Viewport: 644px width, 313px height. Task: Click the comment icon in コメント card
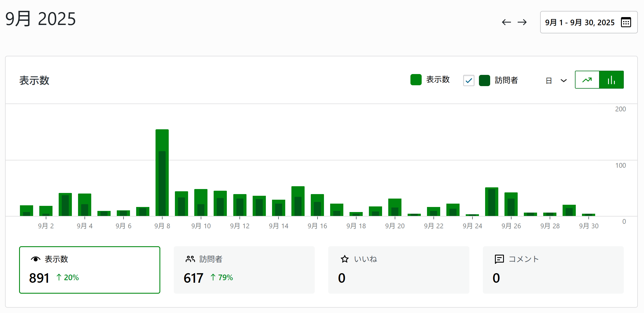click(x=499, y=259)
